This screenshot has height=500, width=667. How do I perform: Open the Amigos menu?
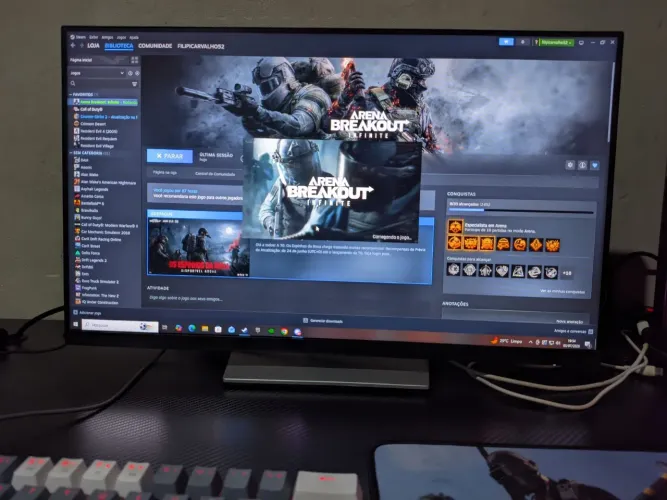point(107,37)
